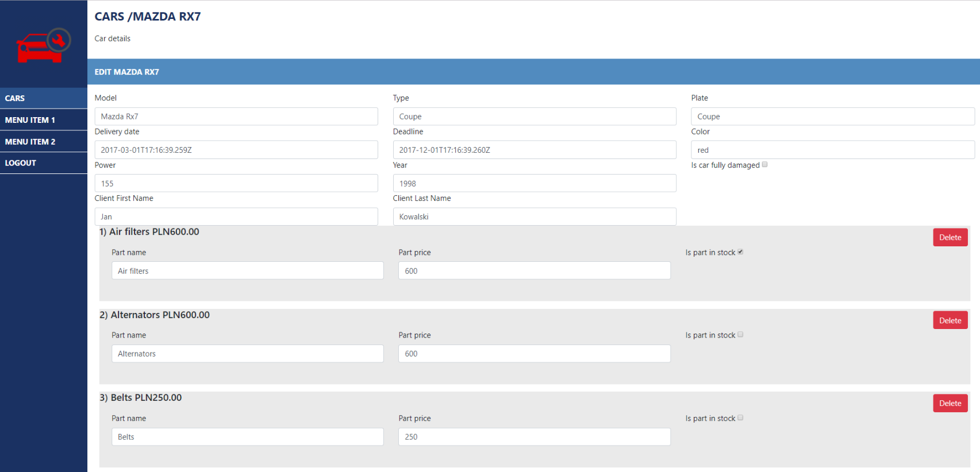The width and height of the screenshot is (980, 472).
Task: Click the Power field showing 155
Action: point(236,183)
